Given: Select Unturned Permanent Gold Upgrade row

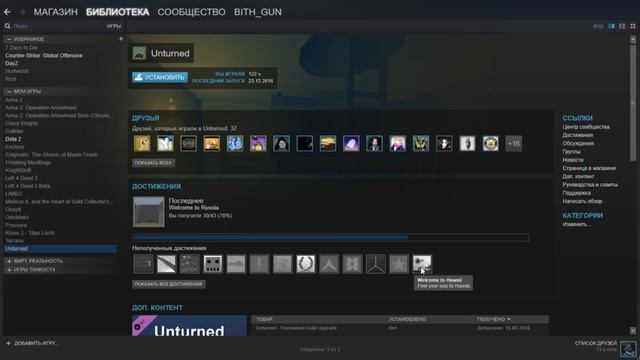Looking at the screenshot, I should (400, 328).
